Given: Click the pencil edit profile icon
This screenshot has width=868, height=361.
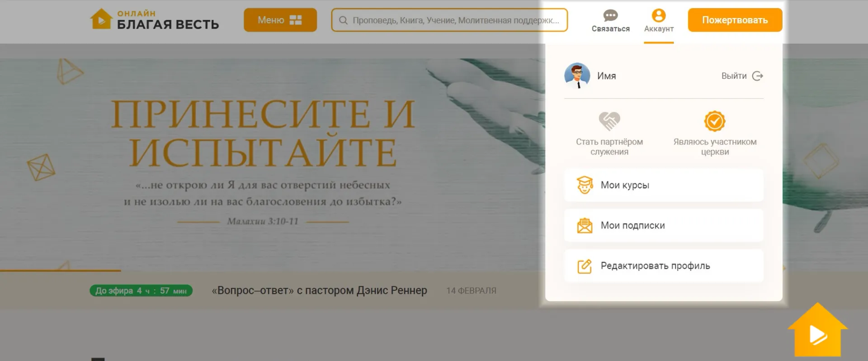Looking at the screenshot, I should coord(585,266).
